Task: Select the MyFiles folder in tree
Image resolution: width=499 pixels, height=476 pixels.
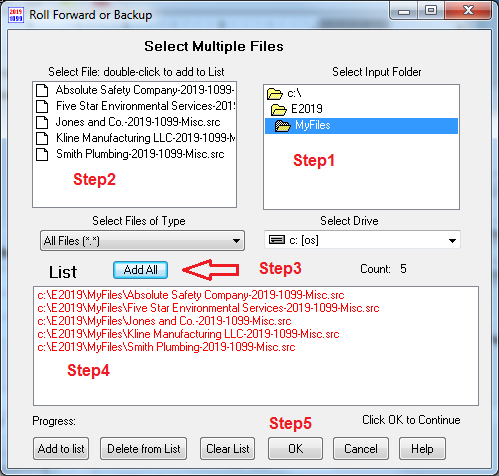Action: pyautogui.click(x=361, y=126)
